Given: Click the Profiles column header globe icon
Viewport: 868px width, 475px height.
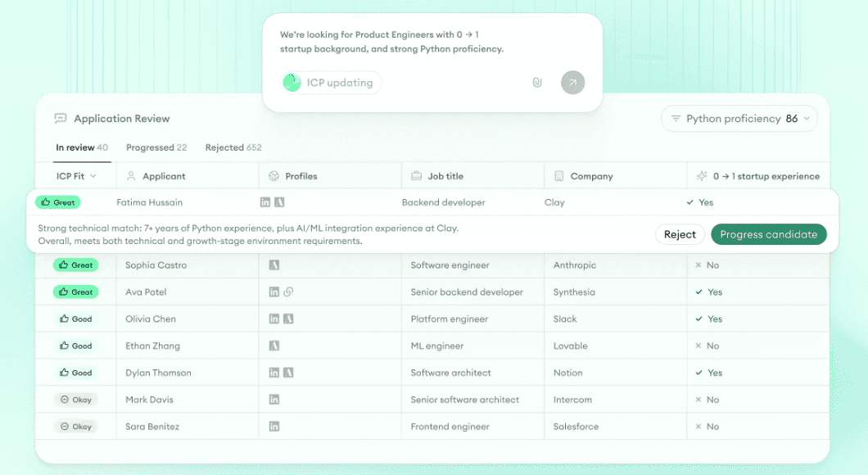Looking at the screenshot, I should (274, 176).
